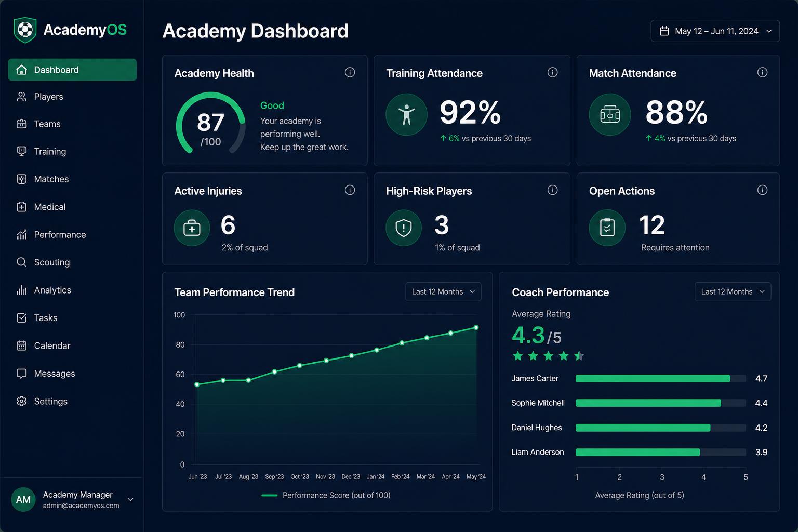Image resolution: width=798 pixels, height=532 pixels.
Task: Click the AcademyOS soccer shield logo
Action: (x=25, y=30)
